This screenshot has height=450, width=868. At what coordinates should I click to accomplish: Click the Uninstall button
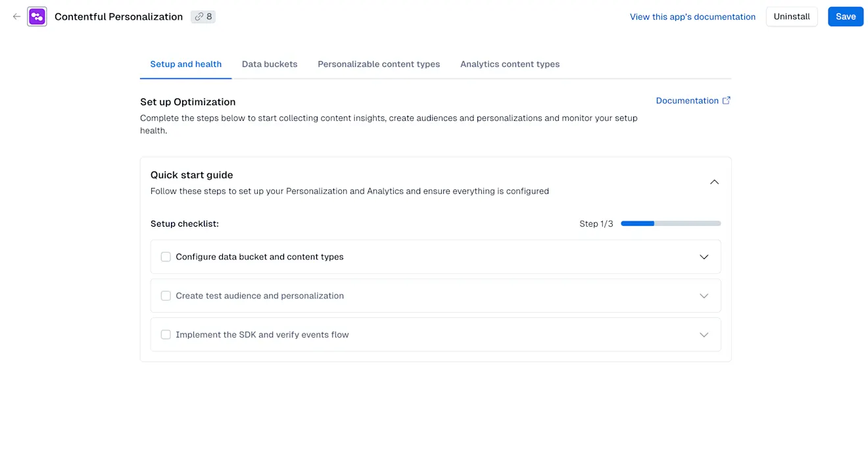pos(792,16)
